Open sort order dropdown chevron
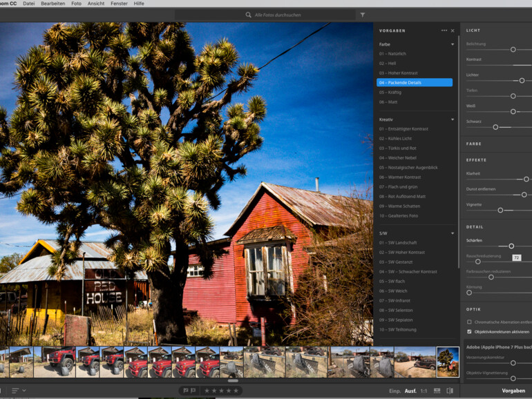 click(x=24, y=391)
